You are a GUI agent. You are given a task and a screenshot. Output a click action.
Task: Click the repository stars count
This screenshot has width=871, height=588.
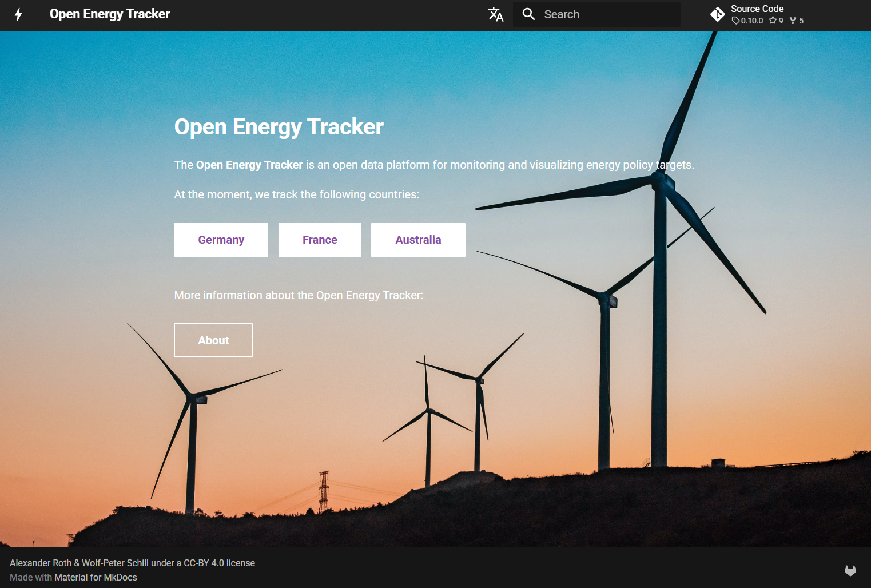[x=776, y=21]
